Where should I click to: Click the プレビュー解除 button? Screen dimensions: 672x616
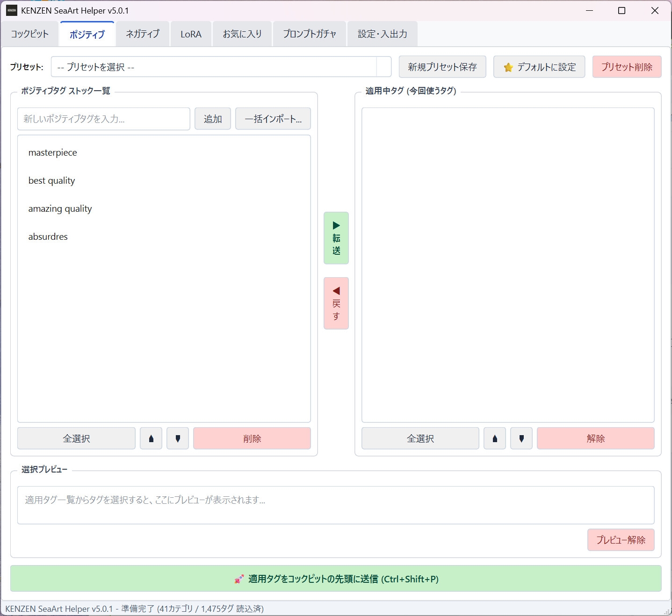coord(621,540)
